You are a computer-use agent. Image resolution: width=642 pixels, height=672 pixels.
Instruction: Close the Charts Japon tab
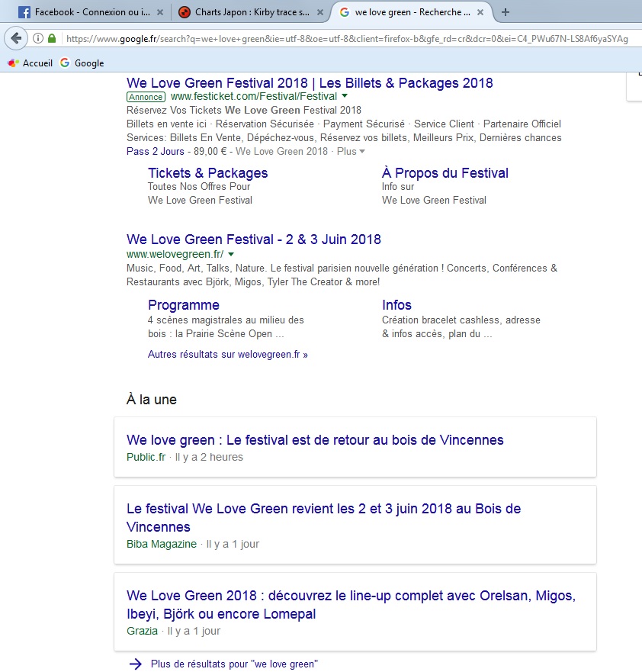coord(320,12)
